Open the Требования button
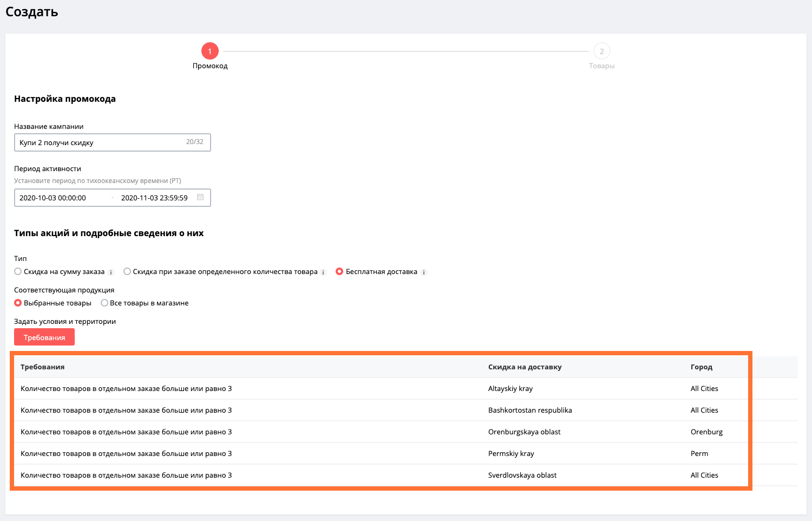 [44, 337]
